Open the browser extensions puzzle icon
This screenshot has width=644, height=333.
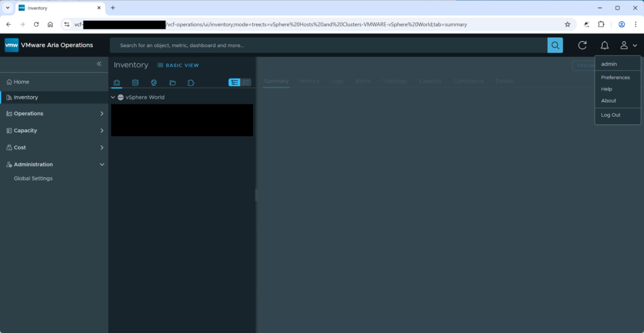click(601, 25)
